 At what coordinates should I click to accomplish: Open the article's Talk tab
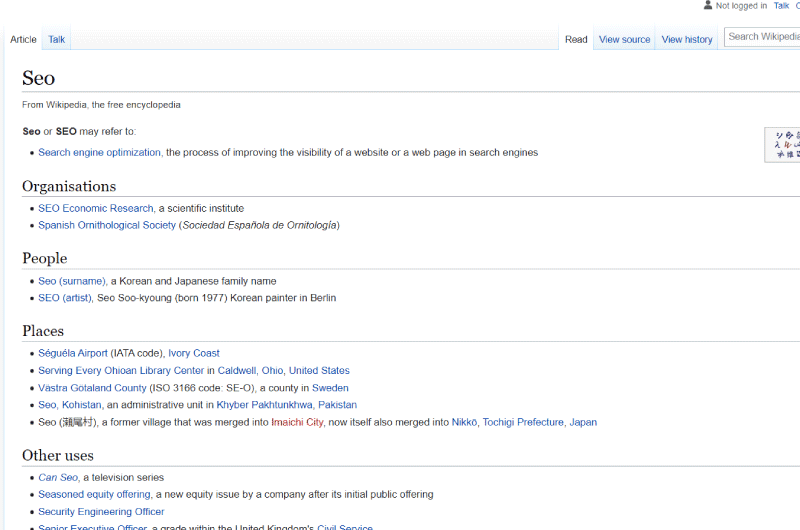click(x=57, y=39)
